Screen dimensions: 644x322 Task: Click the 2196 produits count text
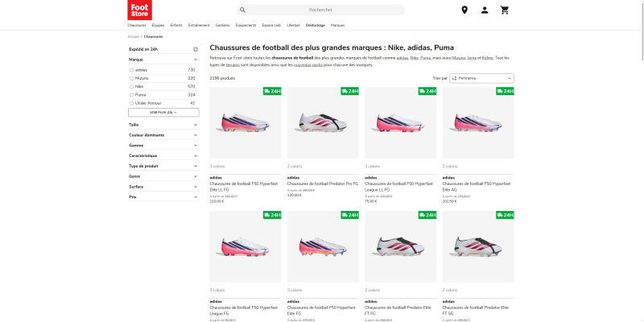point(222,78)
